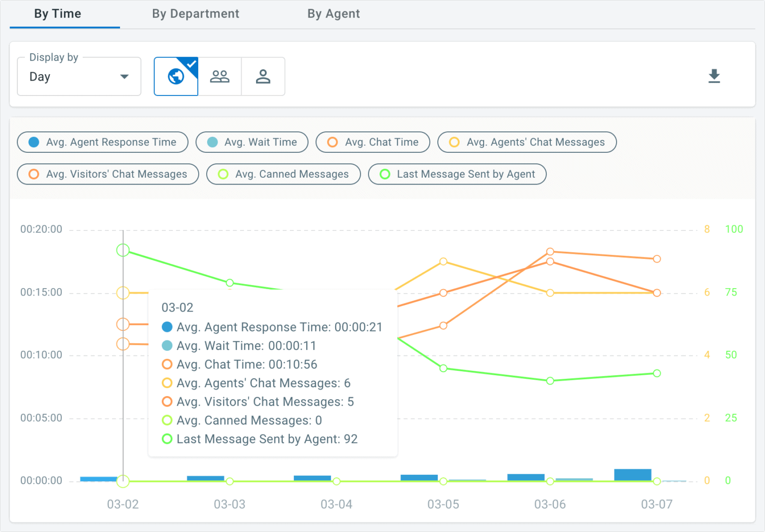Screen dimensions: 765x532
Task: Toggle Avg. Chat Time series
Action: point(373,142)
